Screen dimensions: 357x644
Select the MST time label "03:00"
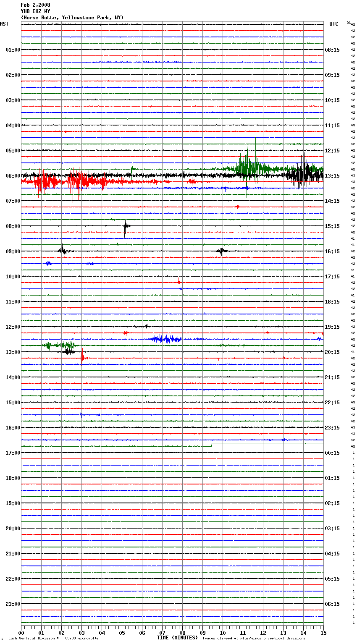point(13,100)
